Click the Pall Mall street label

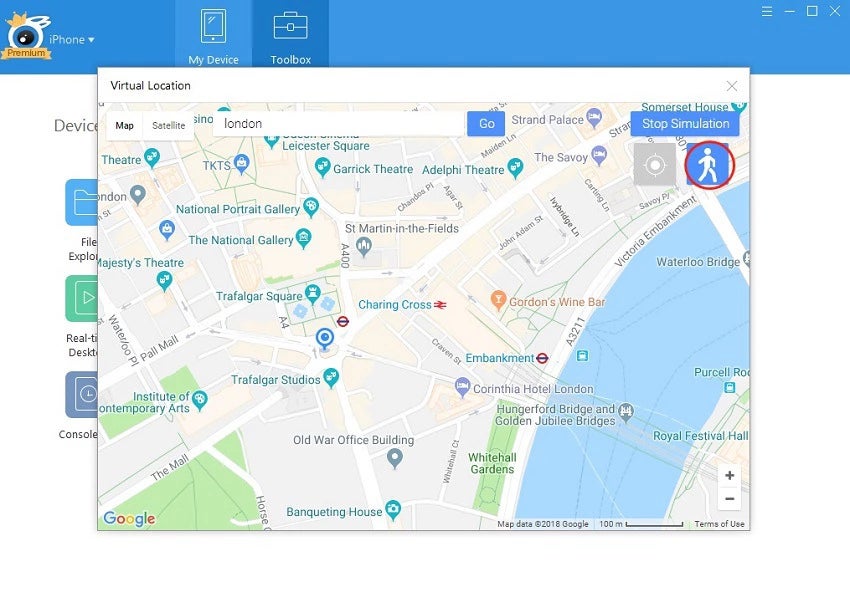pos(159,349)
